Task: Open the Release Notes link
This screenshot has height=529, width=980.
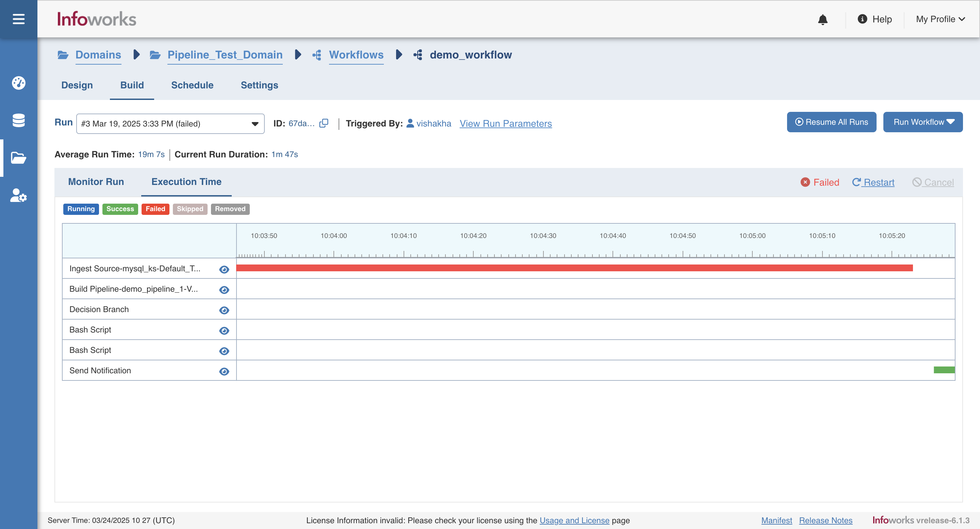Action: tap(826, 520)
